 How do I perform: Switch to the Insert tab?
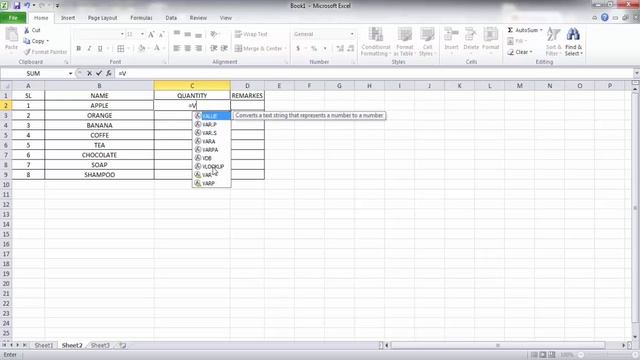[68, 18]
